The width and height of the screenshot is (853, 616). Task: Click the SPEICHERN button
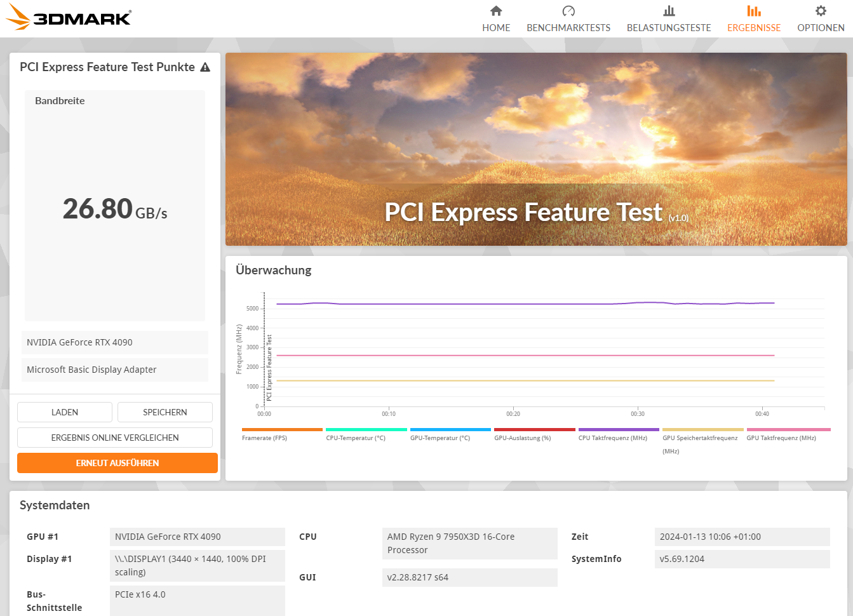pos(165,412)
